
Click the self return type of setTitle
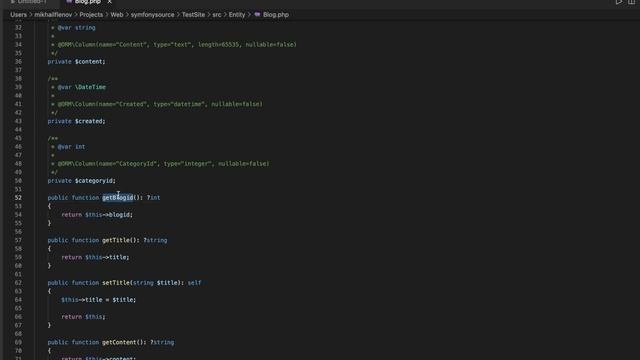(x=194, y=283)
